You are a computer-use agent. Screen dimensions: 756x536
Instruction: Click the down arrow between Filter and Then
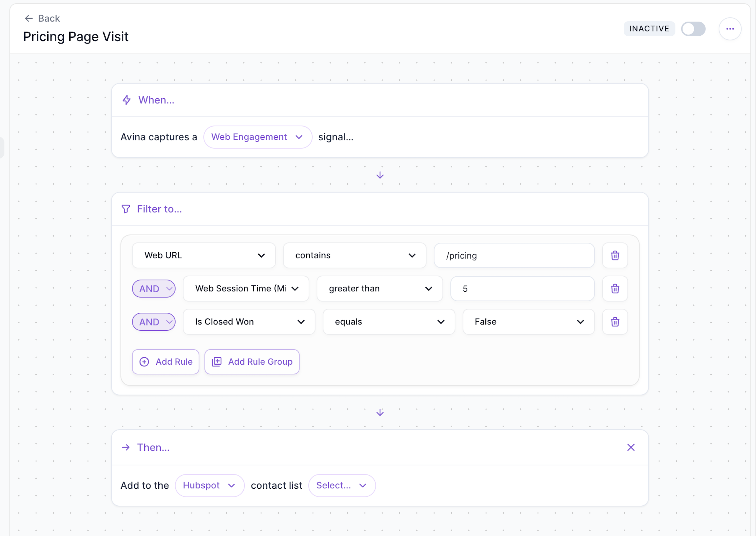tap(380, 412)
